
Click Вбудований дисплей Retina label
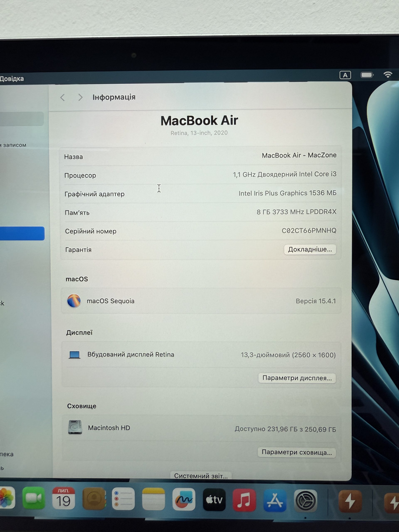point(131,355)
